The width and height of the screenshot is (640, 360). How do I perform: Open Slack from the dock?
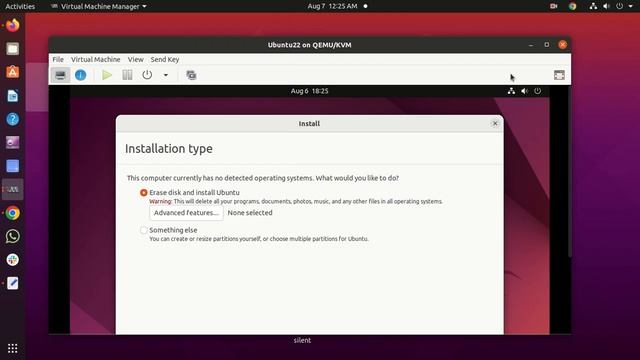pos(13,260)
